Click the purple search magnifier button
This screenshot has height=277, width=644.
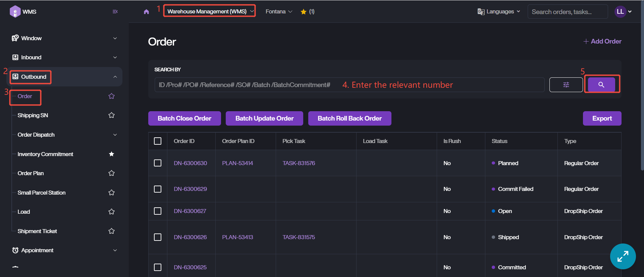coord(601,85)
